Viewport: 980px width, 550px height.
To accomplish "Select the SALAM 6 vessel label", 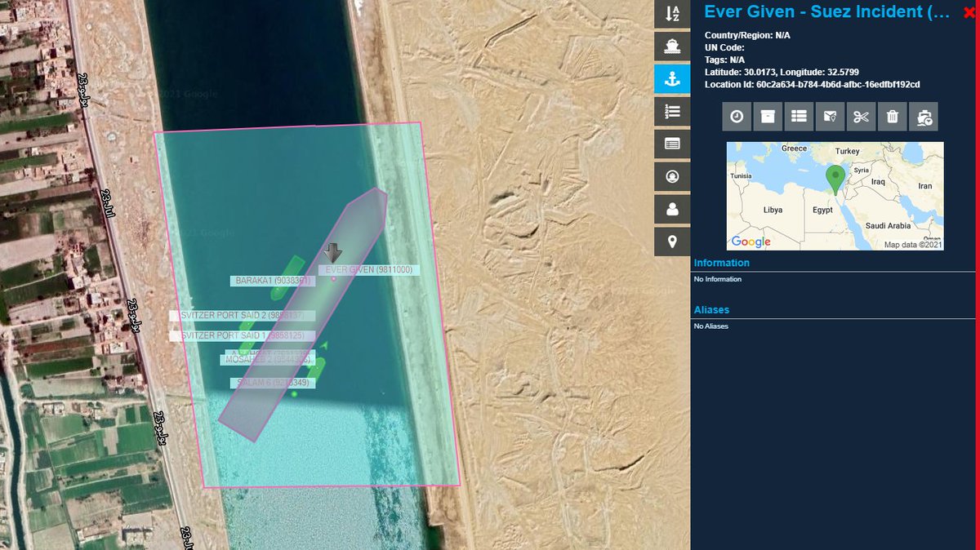I will (272, 383).
